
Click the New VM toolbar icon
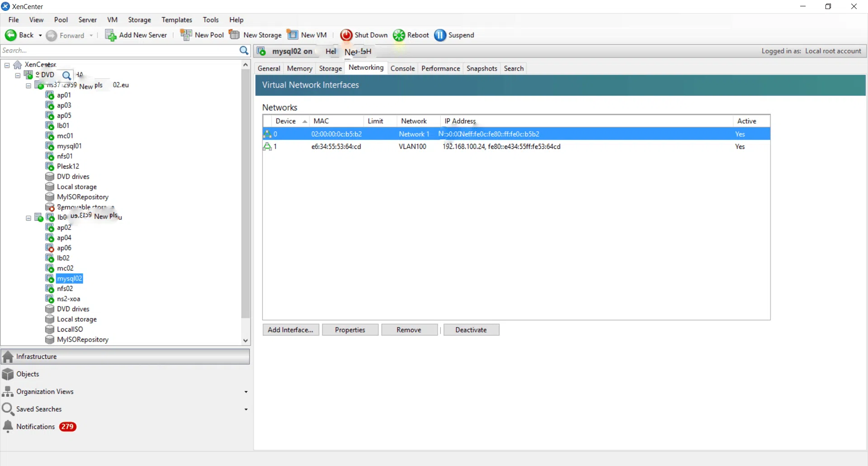292,35
